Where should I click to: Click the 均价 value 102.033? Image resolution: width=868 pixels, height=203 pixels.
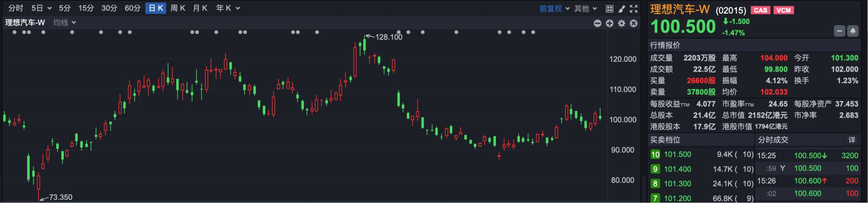(774, 92)
